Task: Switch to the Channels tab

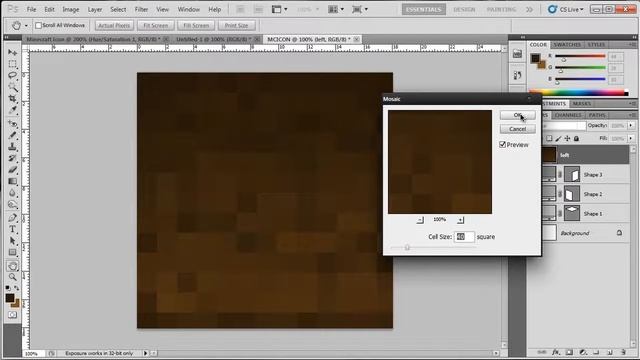Action: [568, 115]
